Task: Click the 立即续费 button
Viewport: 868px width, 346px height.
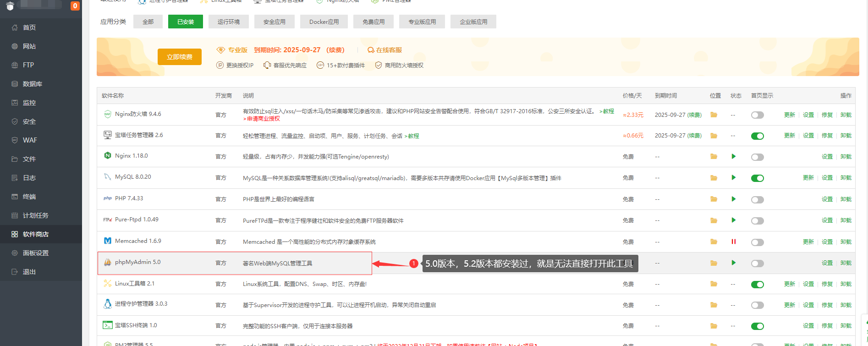Action: 180,57
